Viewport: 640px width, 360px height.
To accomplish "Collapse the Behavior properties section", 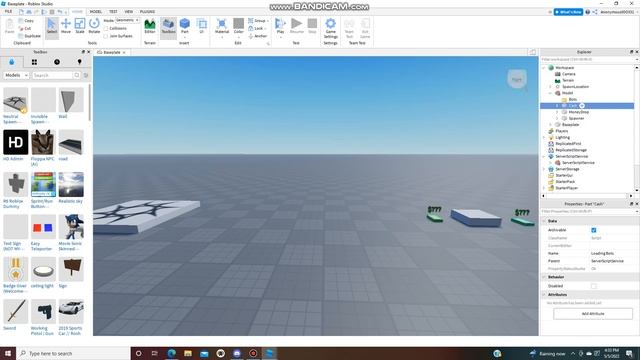I will tap(544, 277).
